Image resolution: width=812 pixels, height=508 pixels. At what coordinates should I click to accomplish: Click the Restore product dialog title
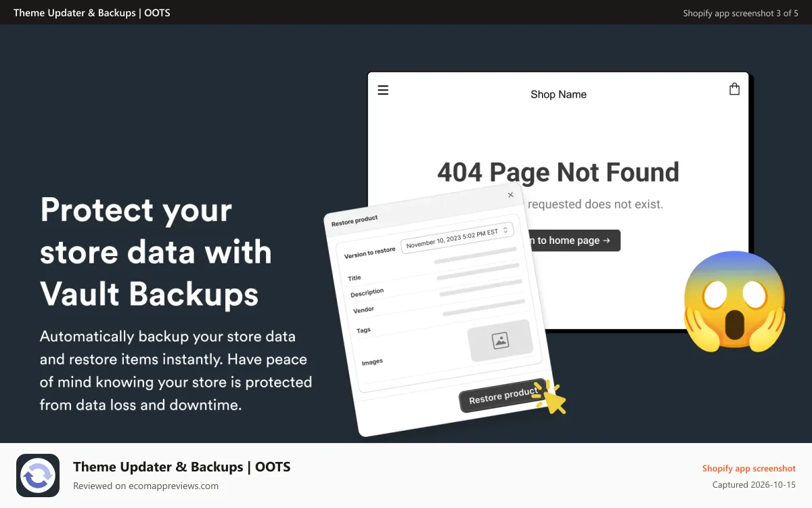[x=355, y=220]
